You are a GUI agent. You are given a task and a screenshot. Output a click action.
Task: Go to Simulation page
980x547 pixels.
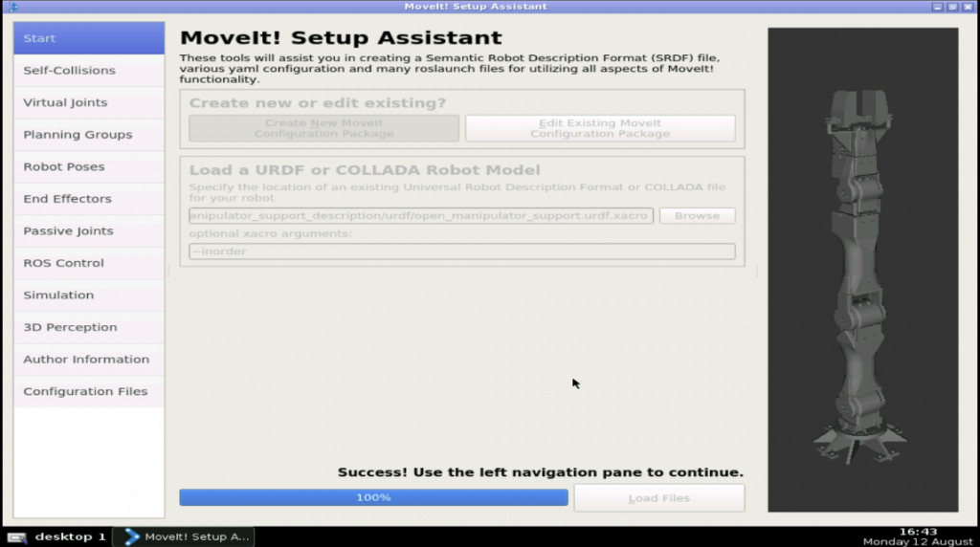89,295
